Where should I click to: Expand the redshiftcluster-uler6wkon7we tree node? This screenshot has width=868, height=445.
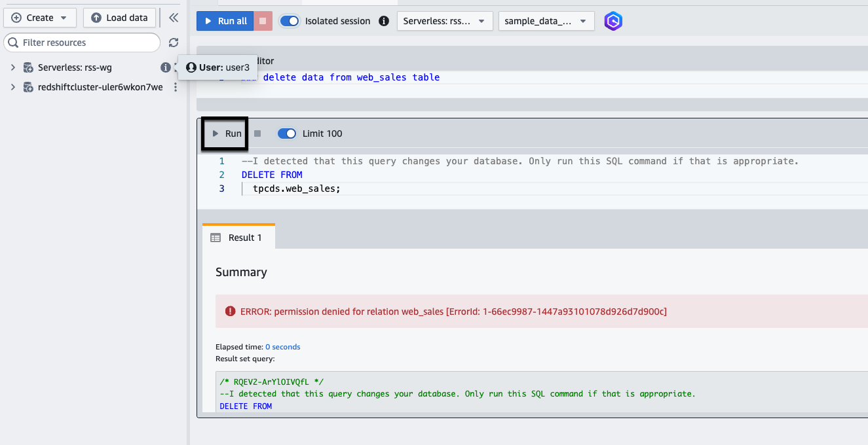12,87
